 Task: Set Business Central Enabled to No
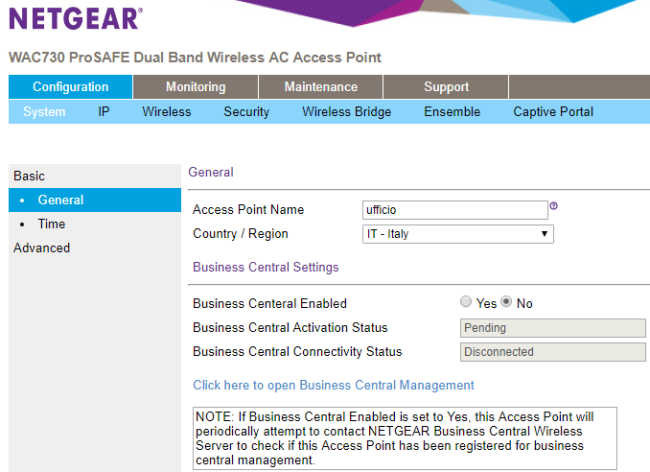point(506,302)
